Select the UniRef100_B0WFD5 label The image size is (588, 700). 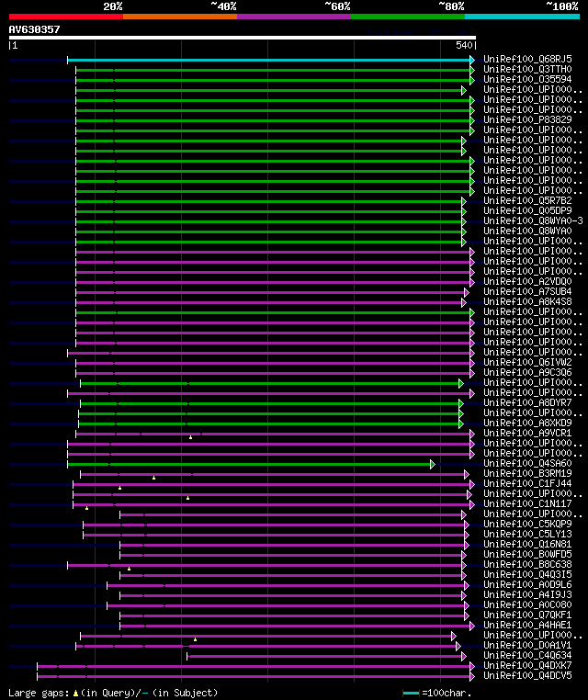click(527, 554)
